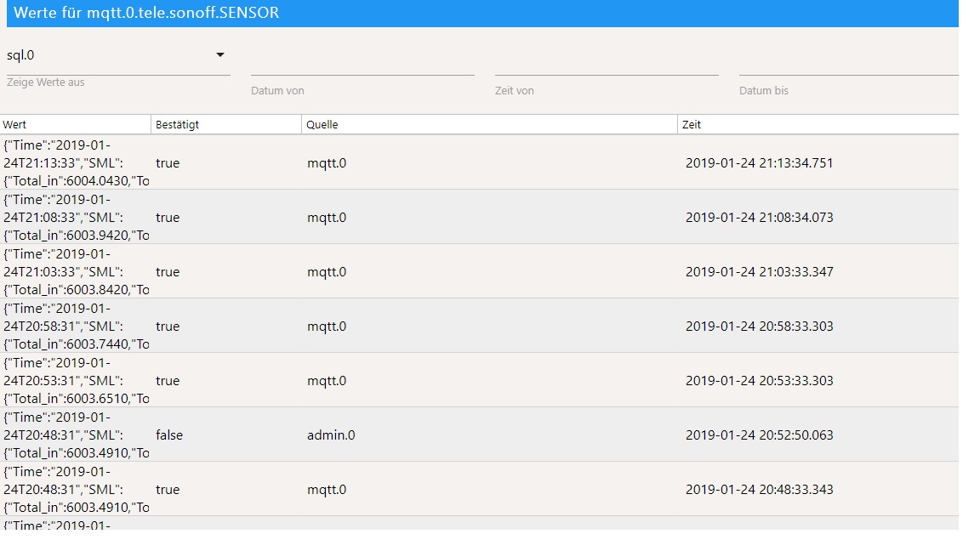Click the Zeit column header

818,124
